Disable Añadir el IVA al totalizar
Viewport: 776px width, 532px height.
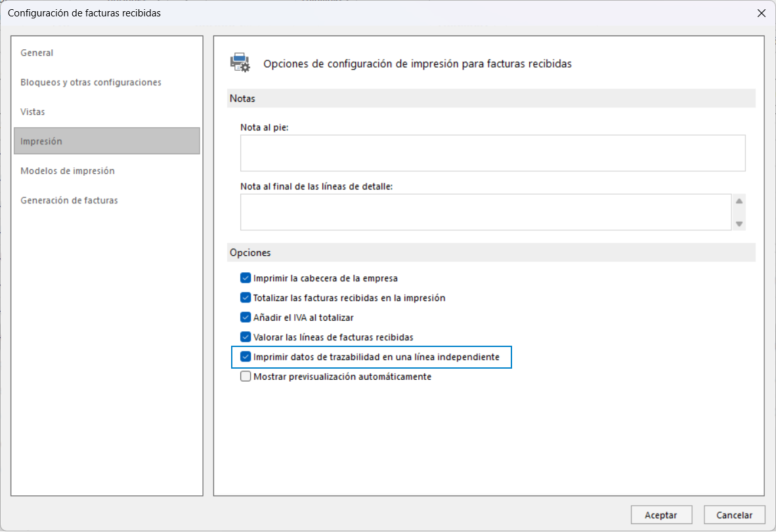pos(246,317)
